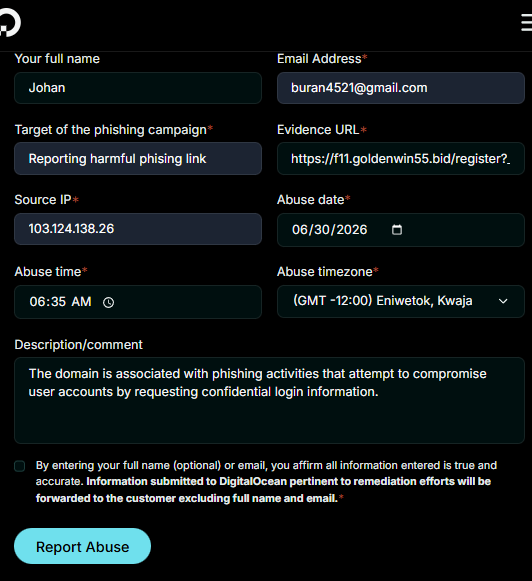Focus the Your full name field
The image size is (532, 581).
[138, 88]
